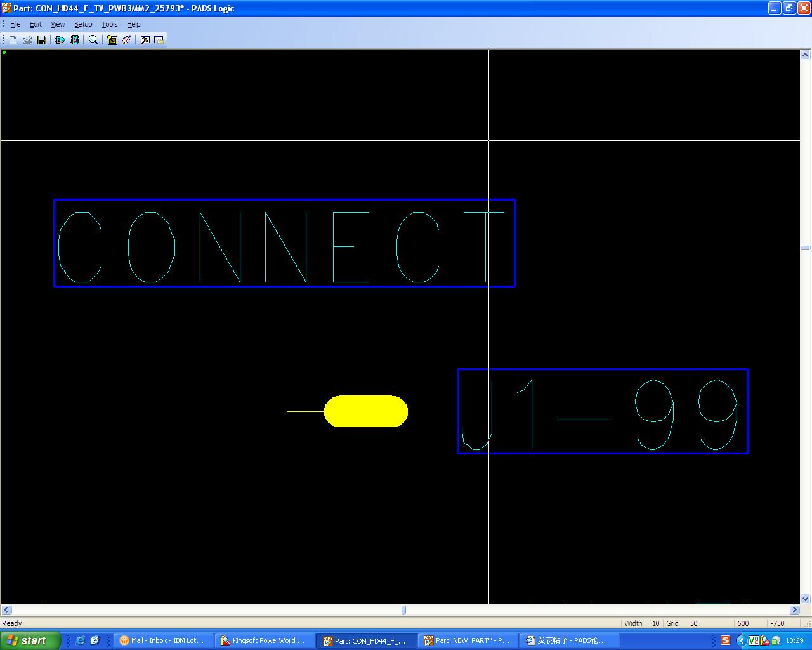Open the Edit menu
This screenshot has width=812, height=650.
[x=36, y=24]
